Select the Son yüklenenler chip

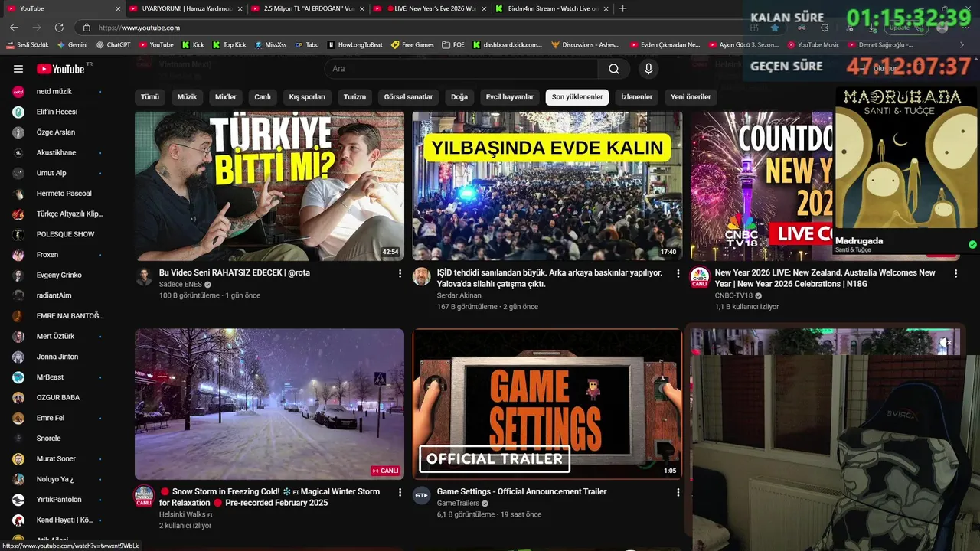(577, 97)
